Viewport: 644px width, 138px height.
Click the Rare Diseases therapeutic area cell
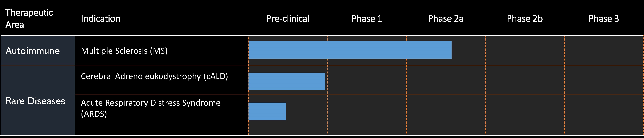click(35, 101)
